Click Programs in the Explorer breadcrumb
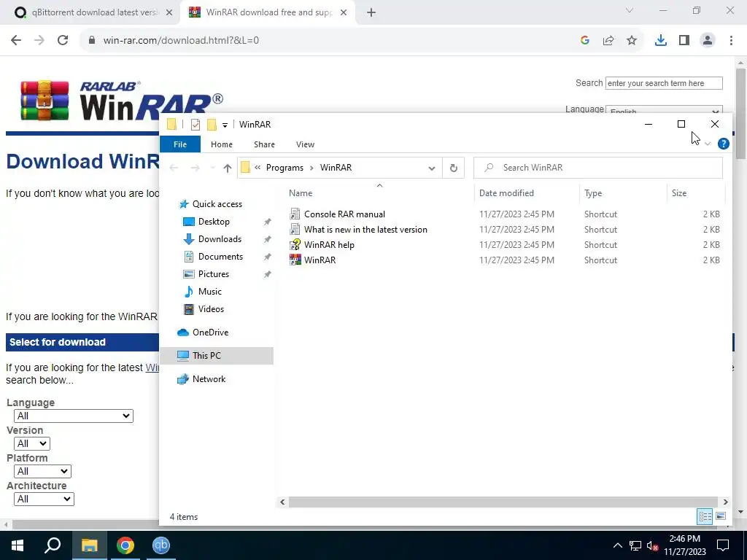Image resolution: width=747 pixels, height=560 pixels. (x=285, y=168)
